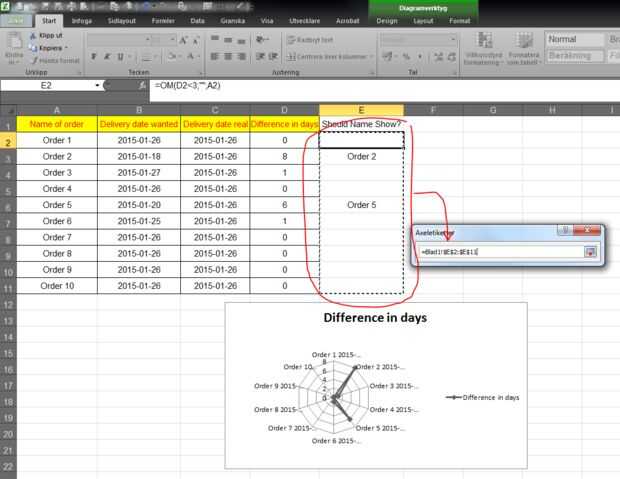620x479 pixels.
Task: Click the cell borders icon
Action: click(146, 57)
